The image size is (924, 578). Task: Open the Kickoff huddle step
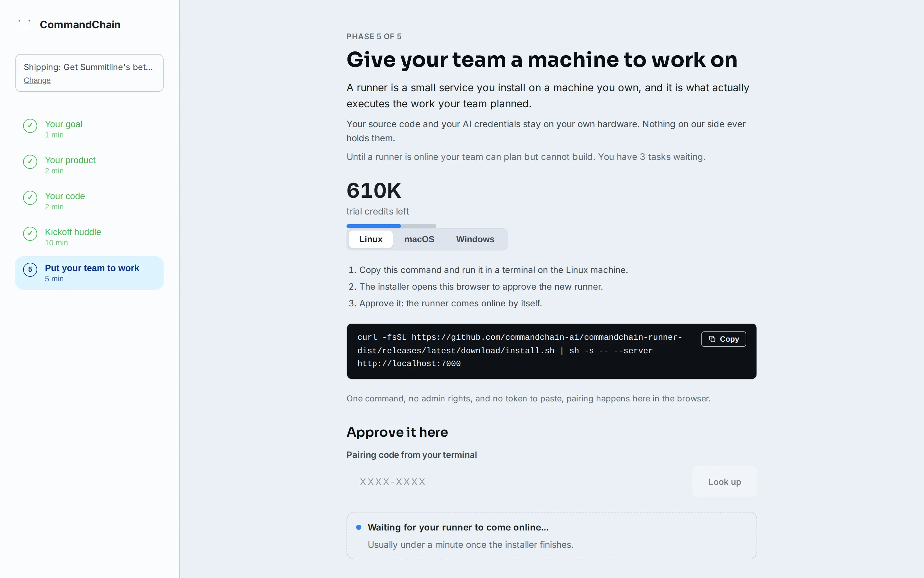tap(89, 237)
